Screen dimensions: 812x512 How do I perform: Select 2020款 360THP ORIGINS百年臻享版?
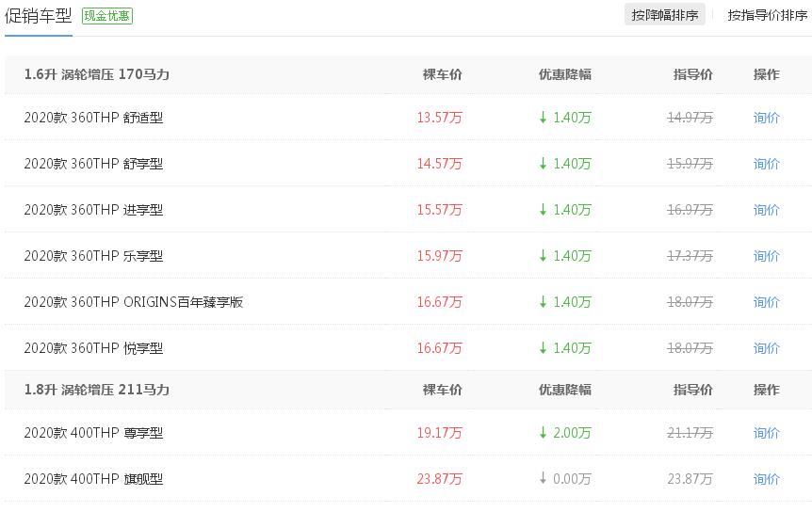[134, 302]
